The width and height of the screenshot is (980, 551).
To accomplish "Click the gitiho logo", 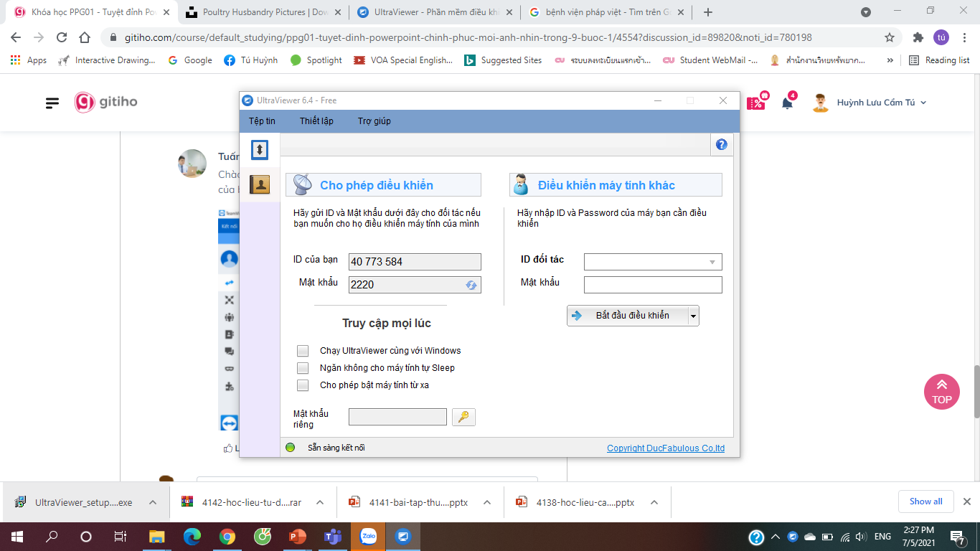I will point(106,102).
